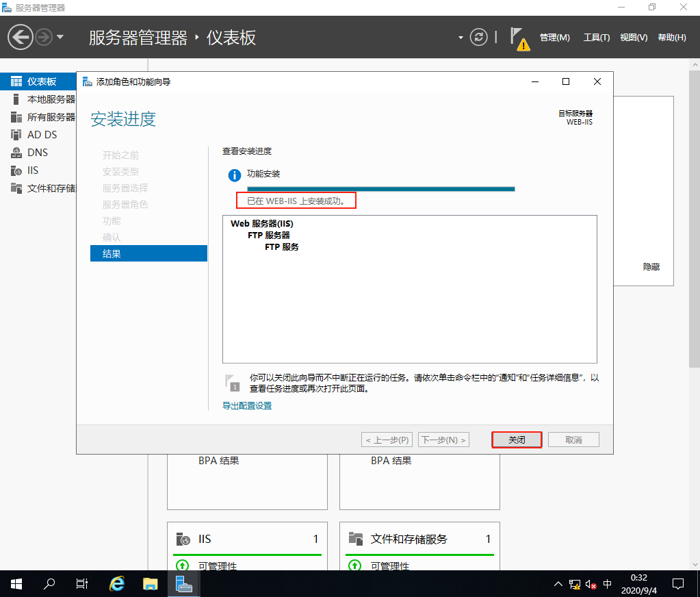Expand the dropdown left of the refresh icon
Viewport: 700px width, 597px height.
tap(461, 38)
